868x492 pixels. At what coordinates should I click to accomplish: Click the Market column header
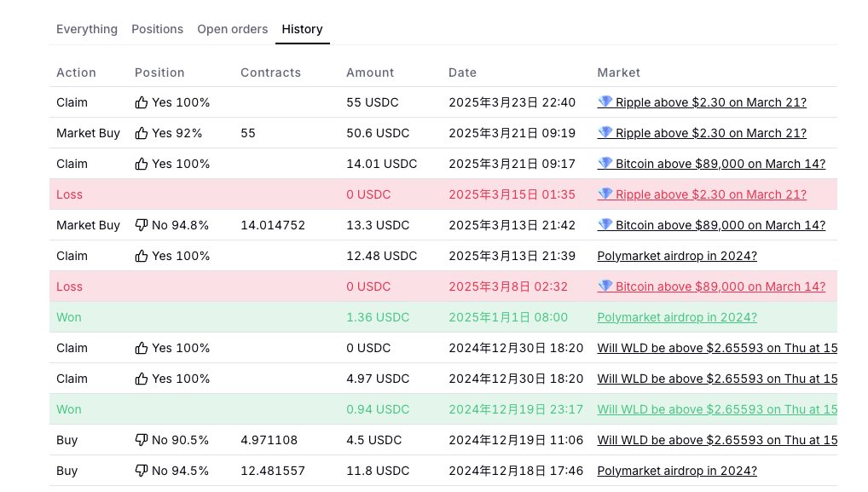619,72
